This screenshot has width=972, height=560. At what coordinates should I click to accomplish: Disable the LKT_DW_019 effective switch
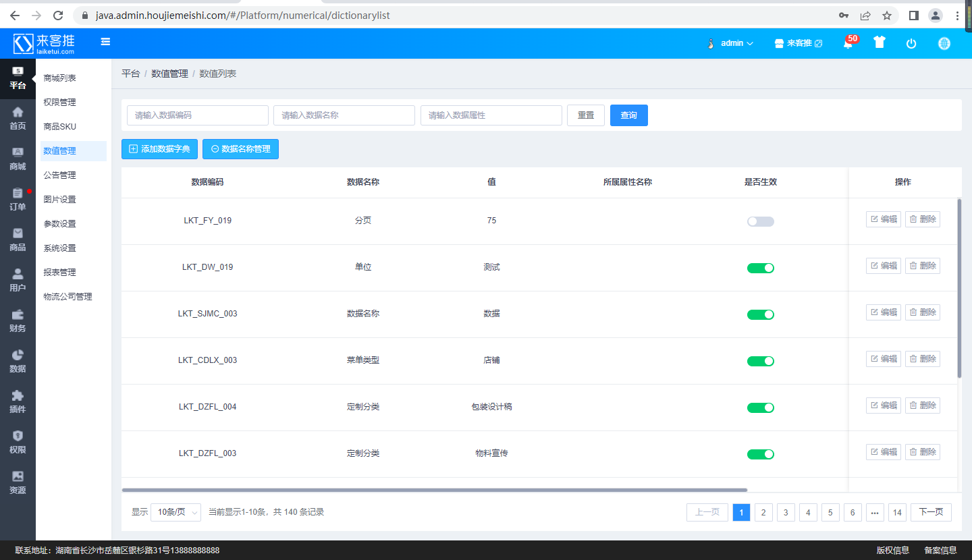[x=761, y=268]
